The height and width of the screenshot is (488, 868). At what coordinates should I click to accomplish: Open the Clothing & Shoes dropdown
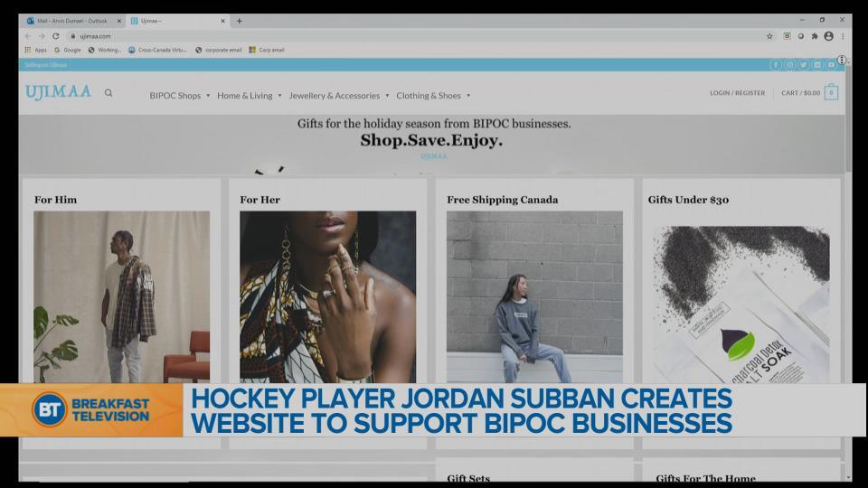click(433, 96)
